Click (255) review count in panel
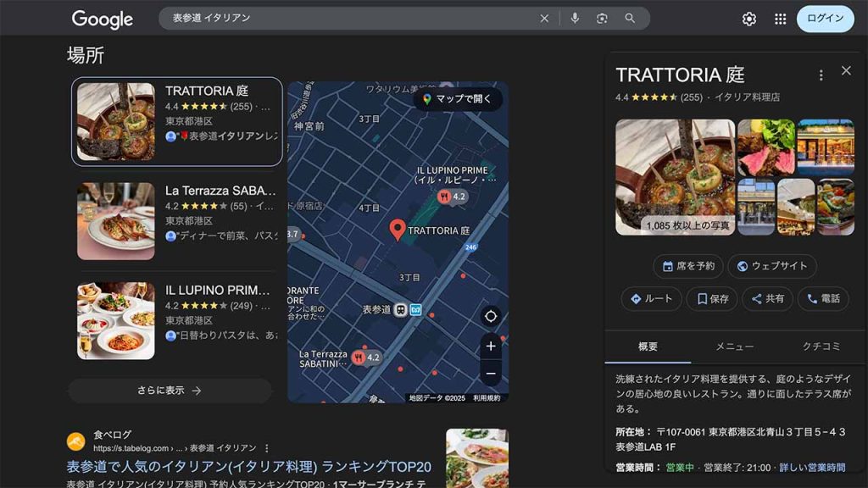Image resolution: width=868 pixels, height=488 pixels. [x=692, y=97]
